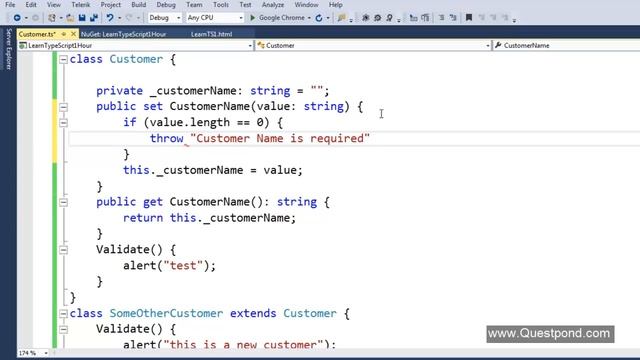Open the Navigate Backward history dropdown arrow
The width and height of the screenshot is (640, 360).
pyautogui.click(x=26, y=18)
